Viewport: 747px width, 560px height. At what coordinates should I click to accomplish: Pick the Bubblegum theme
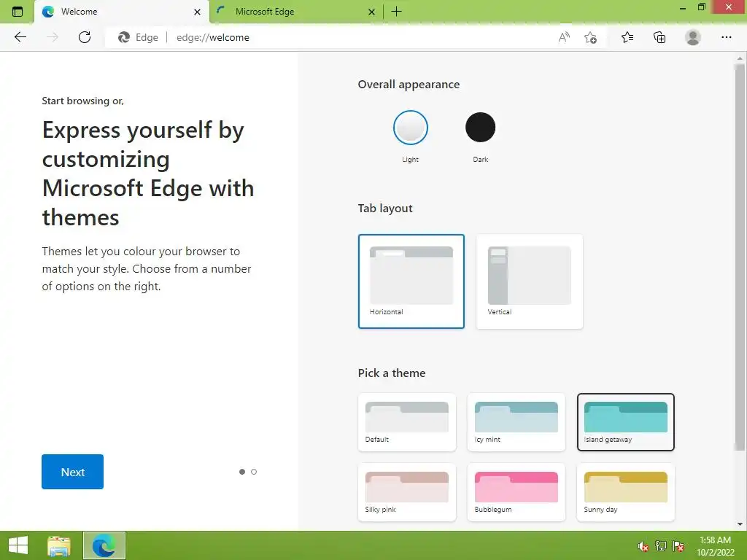click(x=516, y=492)
